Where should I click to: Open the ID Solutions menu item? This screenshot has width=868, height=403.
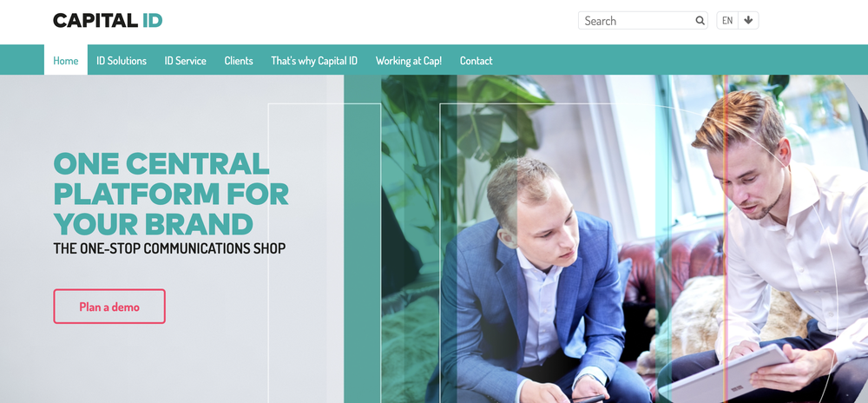click(x=122, y=60)
